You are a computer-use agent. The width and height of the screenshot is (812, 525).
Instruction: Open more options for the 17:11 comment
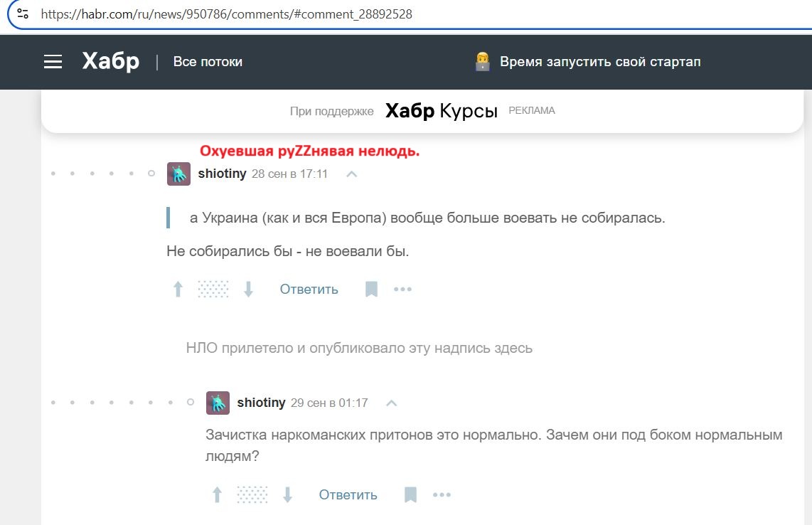point(402,290)
